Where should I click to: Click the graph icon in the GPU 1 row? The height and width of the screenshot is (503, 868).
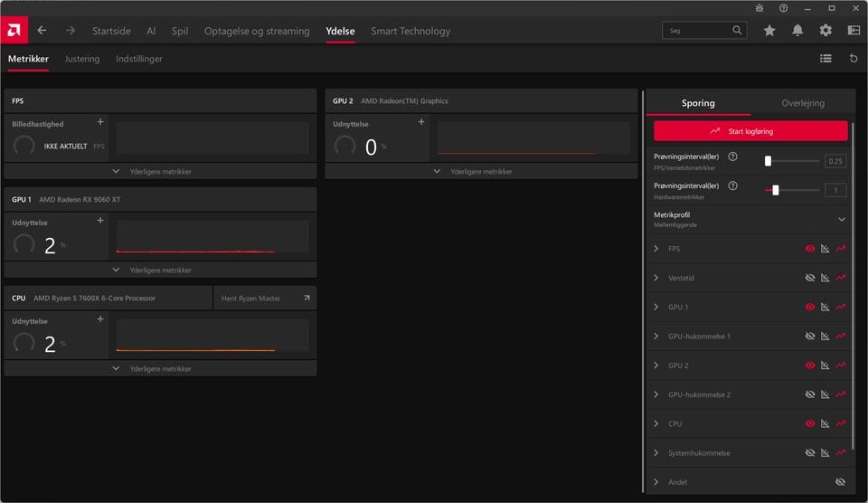tap(826, 308)
